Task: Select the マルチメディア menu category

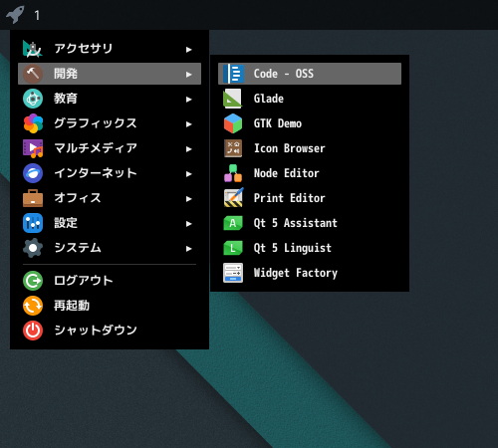Action: (x=110, y=148)
